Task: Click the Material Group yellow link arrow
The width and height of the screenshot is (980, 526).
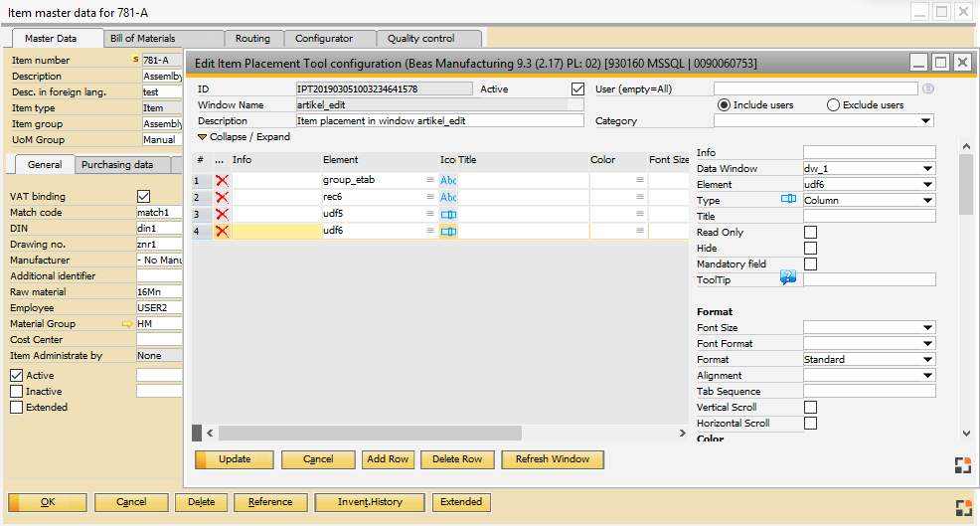Action: coord(127,324)
